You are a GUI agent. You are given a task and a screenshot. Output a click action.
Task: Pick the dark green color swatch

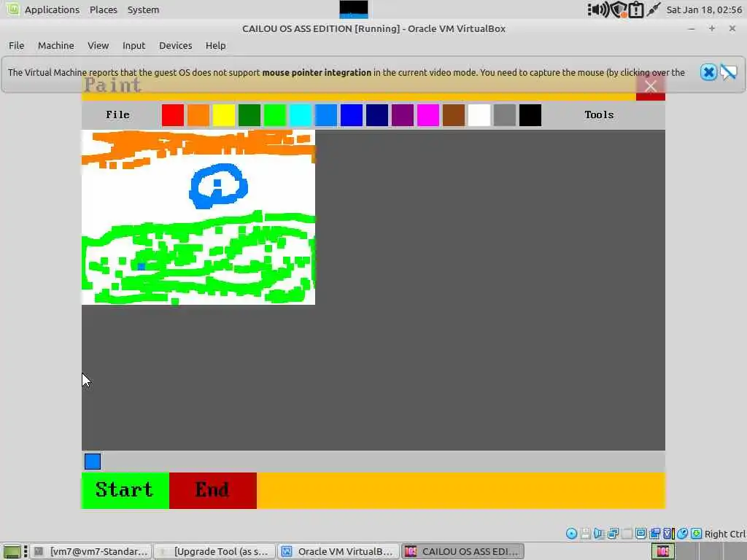point(249,115)
